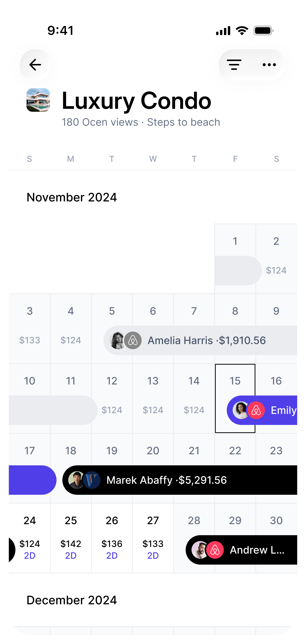Click the 2D label under November 24
Viewport: 306px width, 644px height.
coord(30,555)
